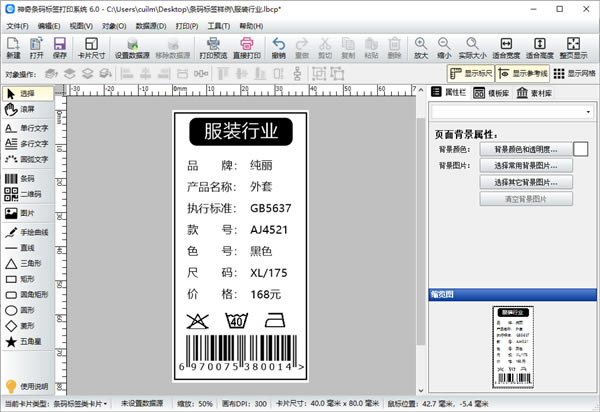Open 卡片尺寸 card size settings
Image resolution: width=600 pixels, height=412 pixels.
[90, 48]
